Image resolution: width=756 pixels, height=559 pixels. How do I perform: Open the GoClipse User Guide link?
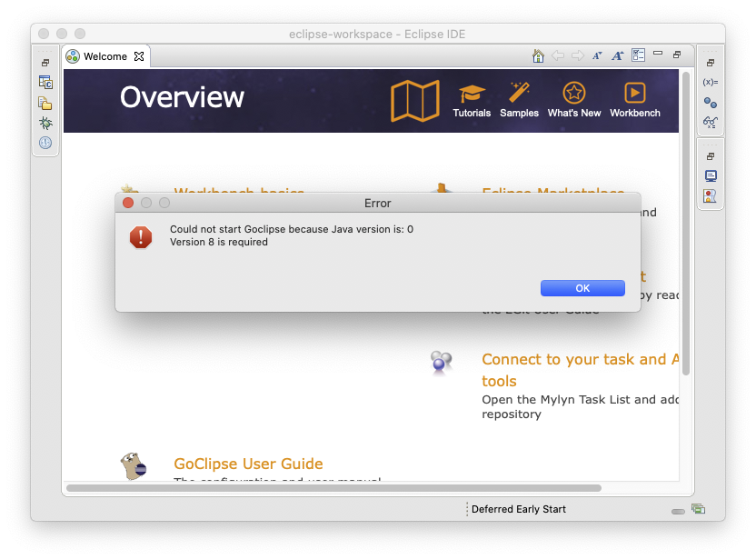tap(248, 464)
